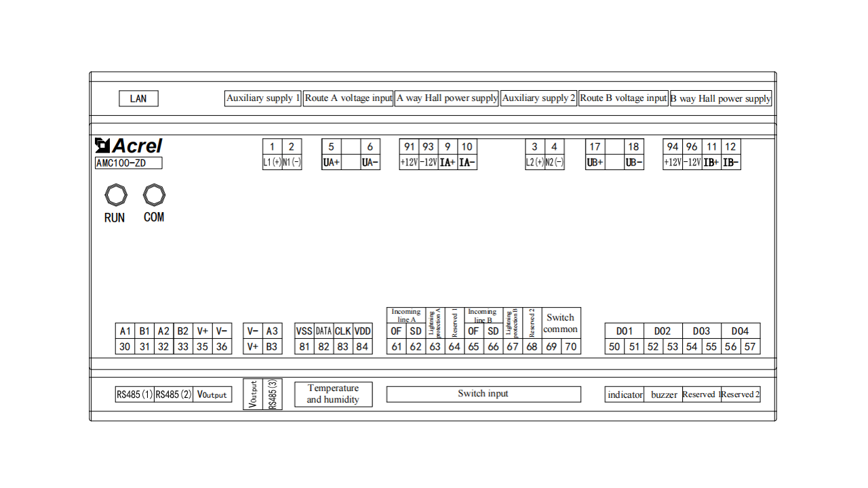Click terminal 18 UB-
This screenshot has width=868, height=488.
[x=633, y=155]
